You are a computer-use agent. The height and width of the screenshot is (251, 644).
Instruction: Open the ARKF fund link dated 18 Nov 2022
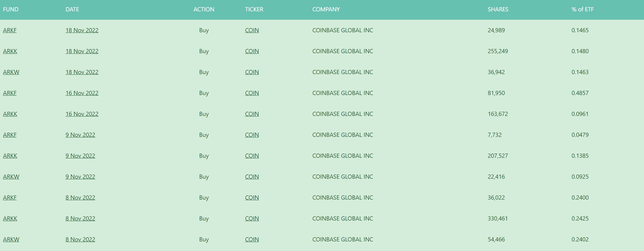click(x=10, y=30)
